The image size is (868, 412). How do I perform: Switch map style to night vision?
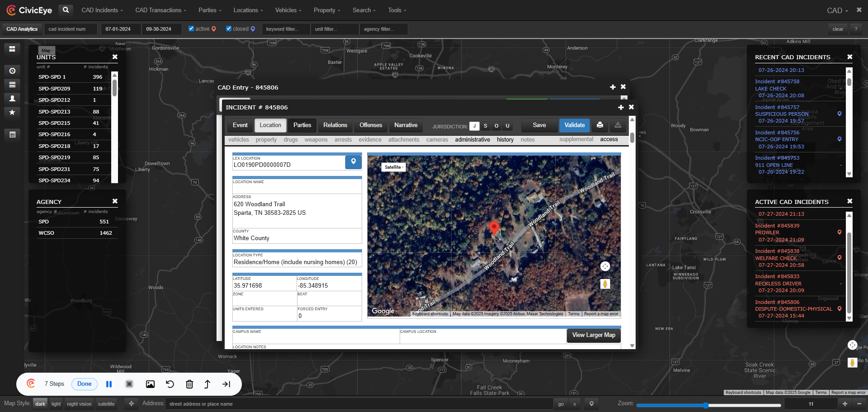click(x=79, y=404)
